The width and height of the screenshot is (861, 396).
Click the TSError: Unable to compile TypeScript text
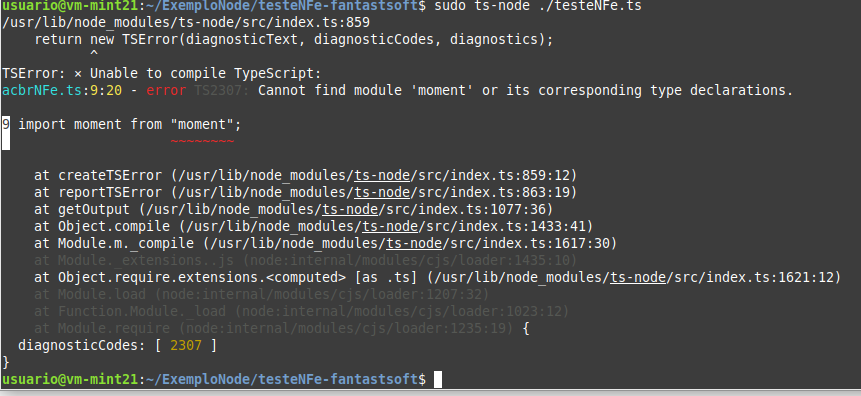[x=161, y=73]
